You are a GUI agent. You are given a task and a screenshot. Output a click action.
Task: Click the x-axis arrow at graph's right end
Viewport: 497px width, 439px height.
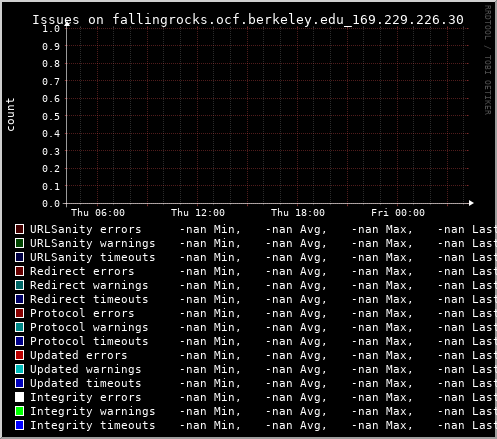click(471, 203)
